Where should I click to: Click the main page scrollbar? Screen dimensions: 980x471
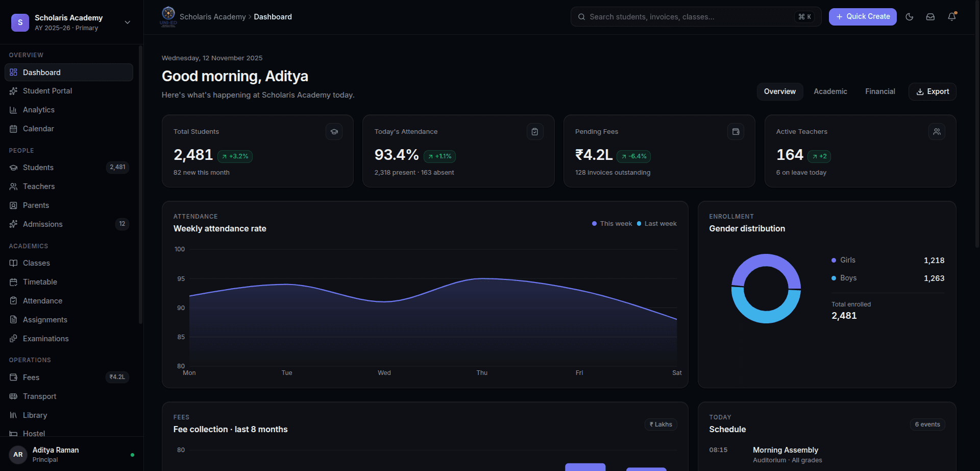click(977, 125)
